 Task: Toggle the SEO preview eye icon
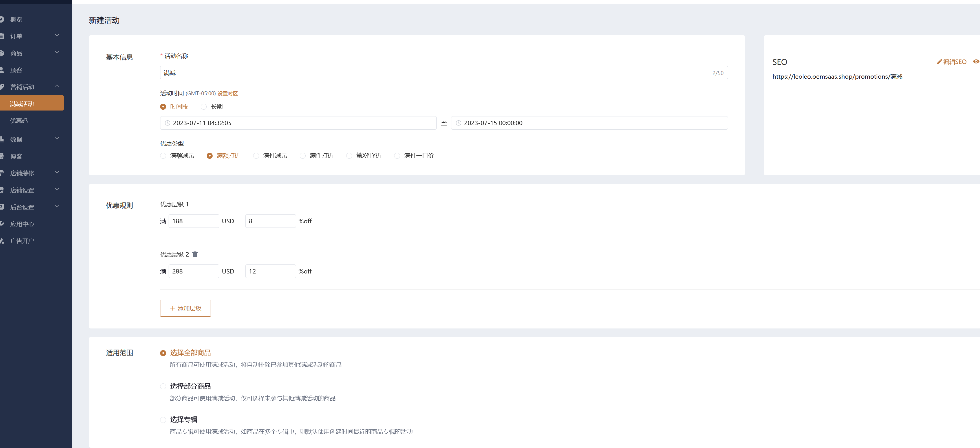pyautogui.click(x=976, y=61)
